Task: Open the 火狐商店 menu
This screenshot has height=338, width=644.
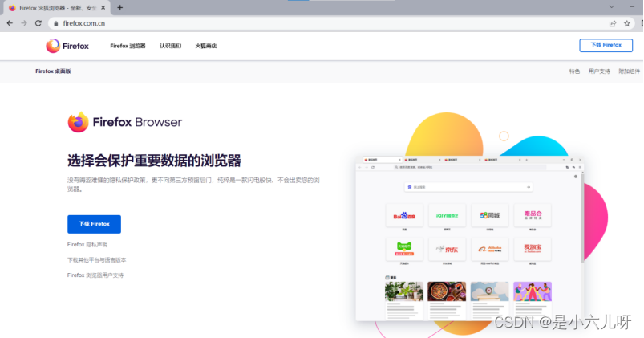Action: [x=206, y=46]
